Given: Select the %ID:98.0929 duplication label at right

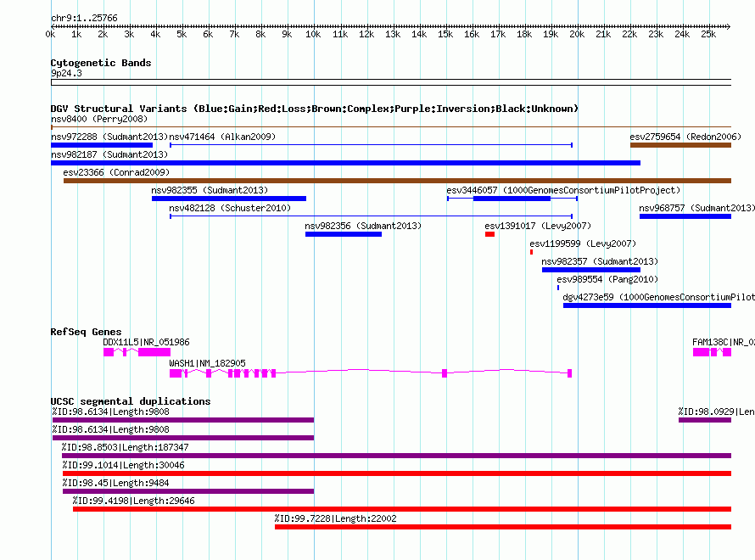Looking at the screenshot, I should coord(717,412).
